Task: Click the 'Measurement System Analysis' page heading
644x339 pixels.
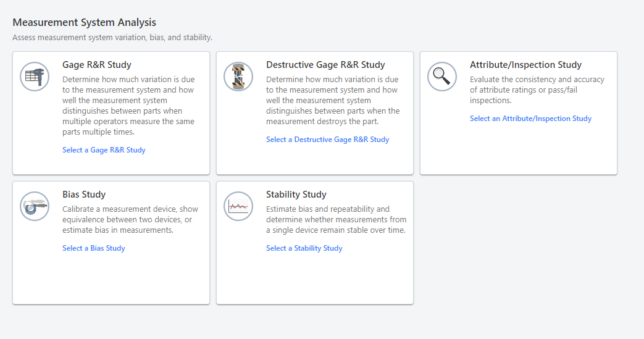Action: [x=84, y=23]
